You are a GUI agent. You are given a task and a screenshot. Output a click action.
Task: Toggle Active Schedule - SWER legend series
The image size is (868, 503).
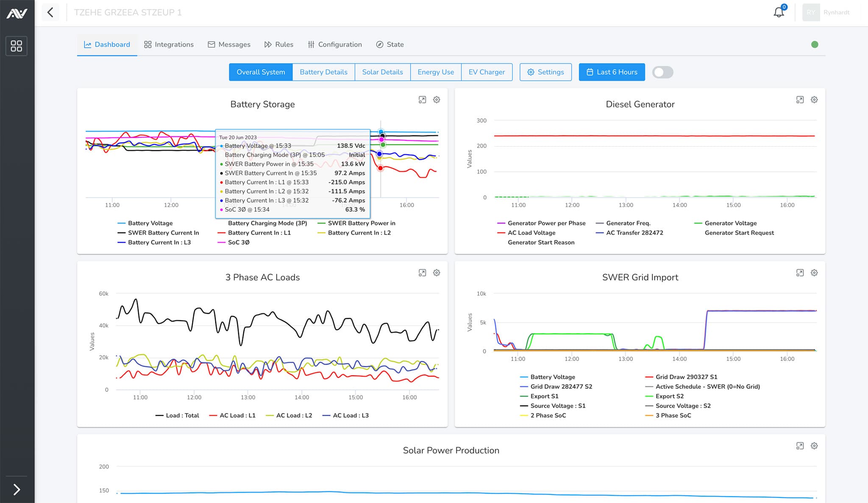click(702, 387)
